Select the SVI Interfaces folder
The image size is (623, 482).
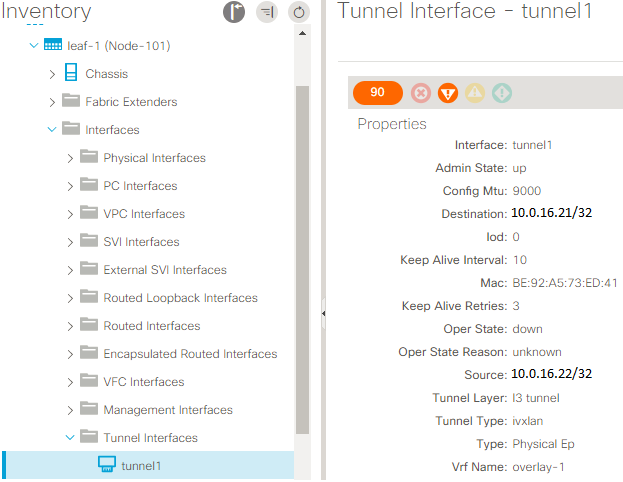click(x=141, y=242)
